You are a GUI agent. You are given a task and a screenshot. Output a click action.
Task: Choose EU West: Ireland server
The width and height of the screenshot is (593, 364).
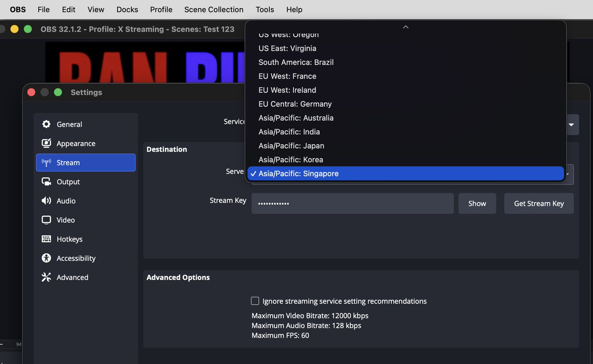click(406, 90)
